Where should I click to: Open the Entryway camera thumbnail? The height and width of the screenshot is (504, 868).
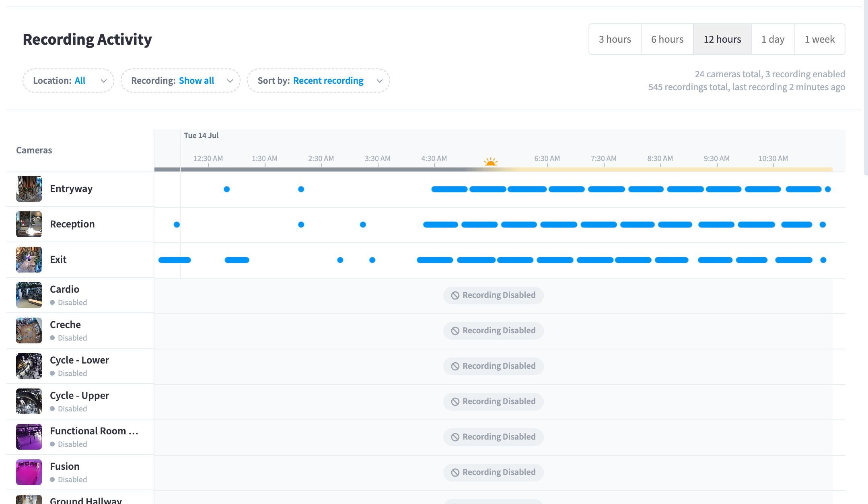point(29,189)
